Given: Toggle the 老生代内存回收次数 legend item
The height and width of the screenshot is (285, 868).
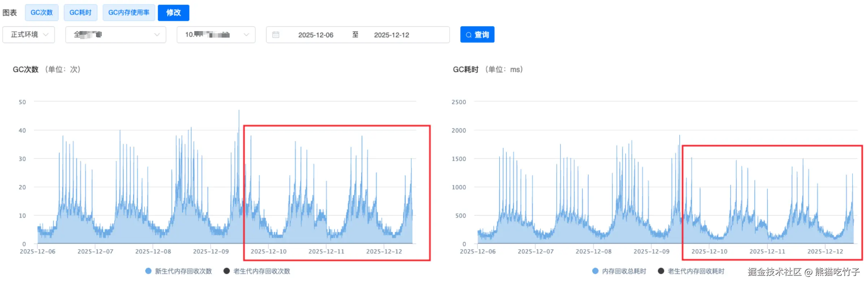Looking at the screenshot, I should click(257, 271).
